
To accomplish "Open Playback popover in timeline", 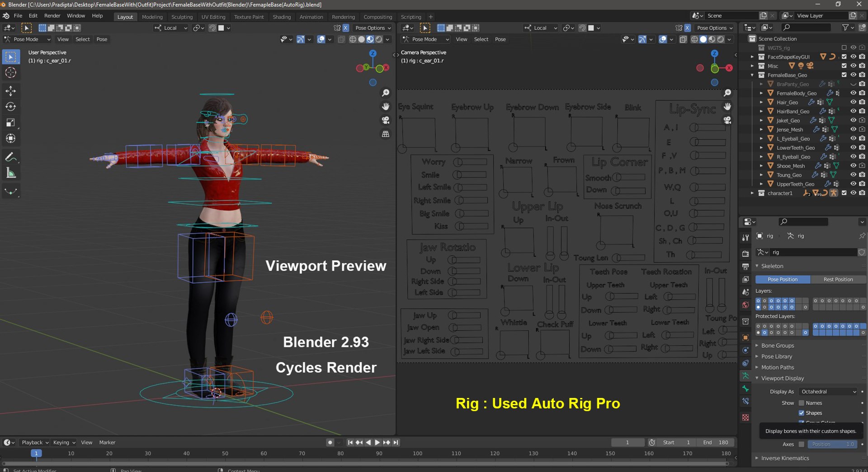I will click(35, 443).
